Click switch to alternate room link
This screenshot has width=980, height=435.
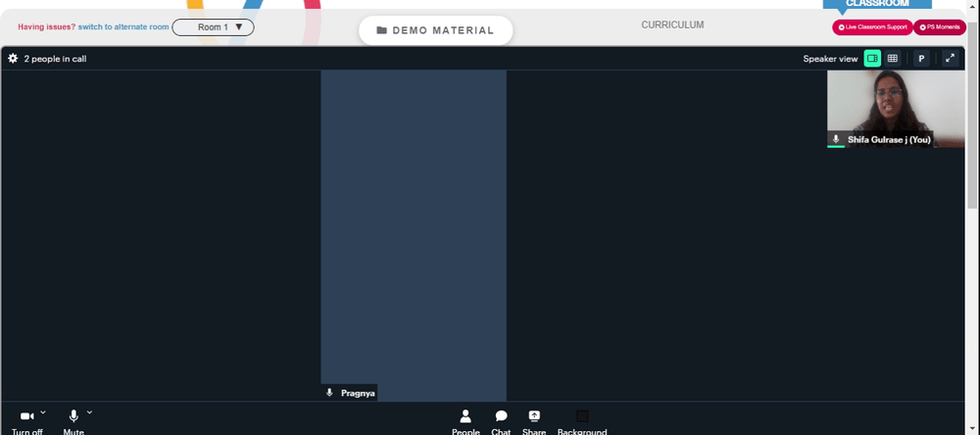pyautogui.click(x=123, y=26)
